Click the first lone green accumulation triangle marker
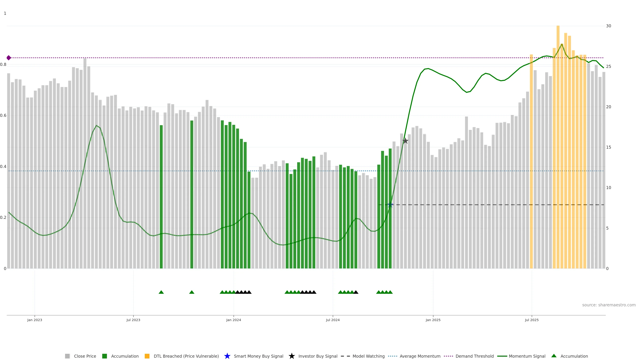Screen dimensions: 644x362 pyautogui.click(x=161, y=292)
